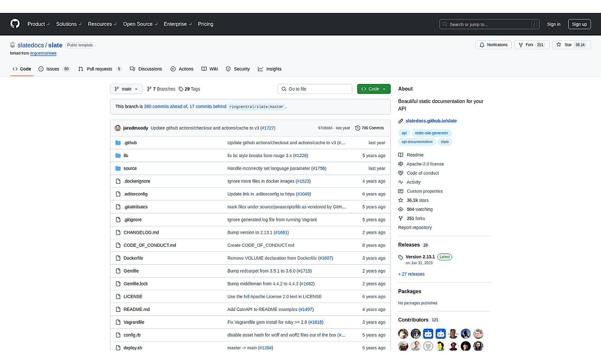
Task: Click the Sign up button
Action: click(579, 24)
